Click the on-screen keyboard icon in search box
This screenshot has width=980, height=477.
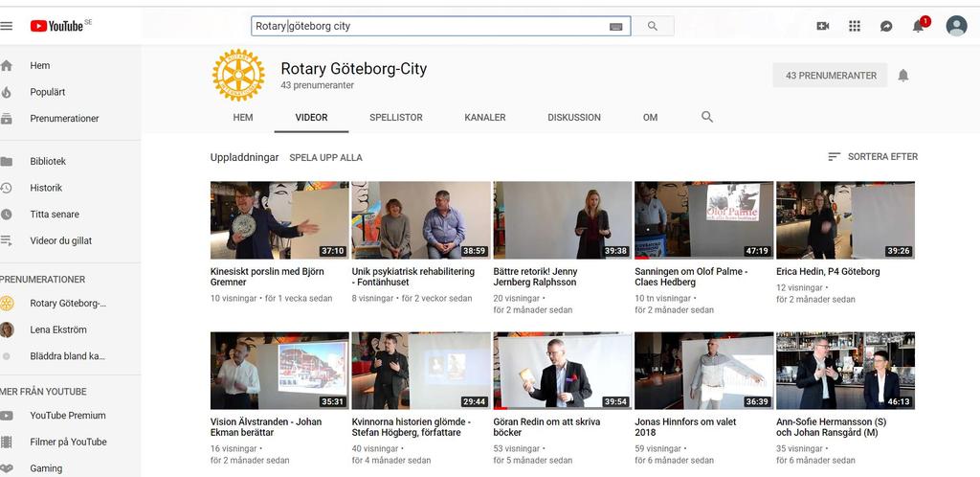615,26
